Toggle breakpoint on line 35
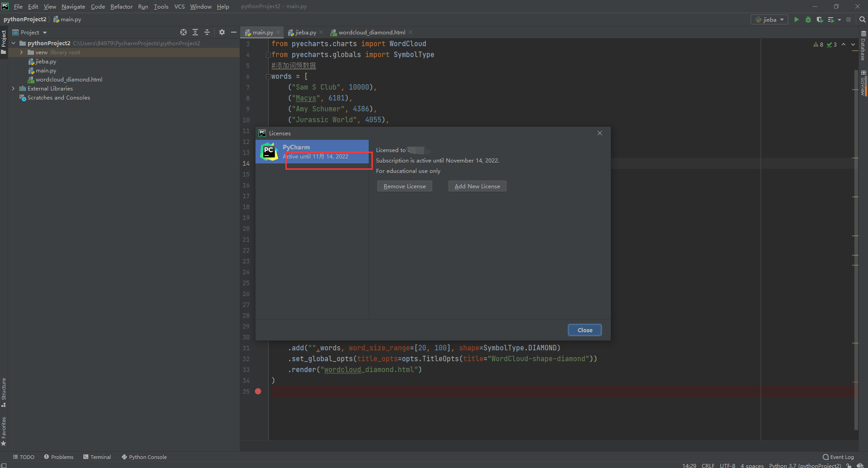This screenshot has width=868, height=468. (258, 392)
